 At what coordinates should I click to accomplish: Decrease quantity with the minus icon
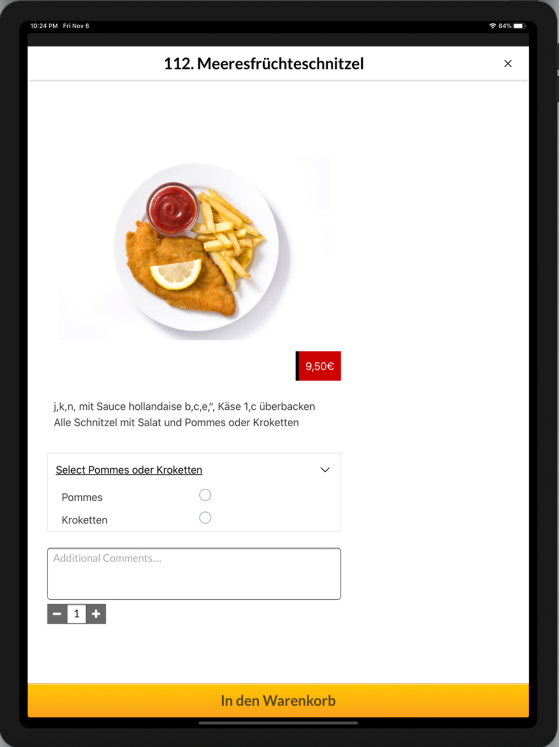click(x=57, y=614)
